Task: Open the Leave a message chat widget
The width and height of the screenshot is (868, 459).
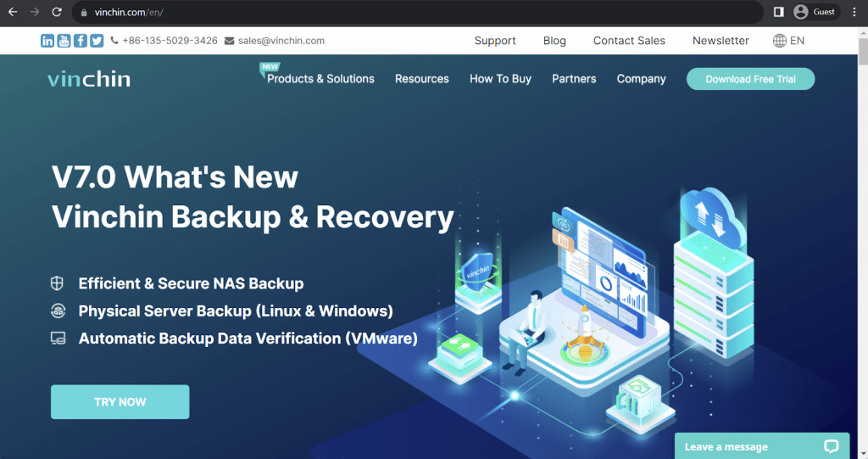Action: 762,445
